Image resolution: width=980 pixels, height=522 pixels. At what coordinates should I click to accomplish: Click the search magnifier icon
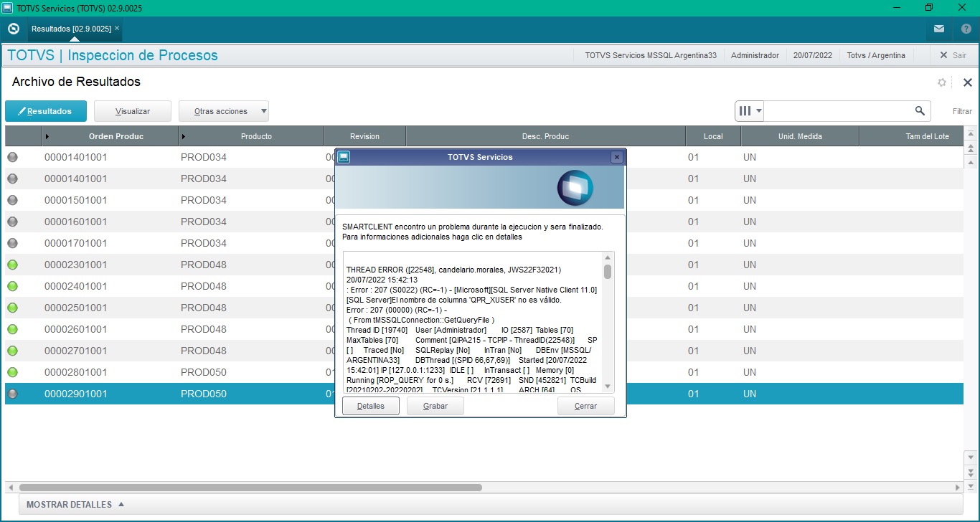point(920,111)
